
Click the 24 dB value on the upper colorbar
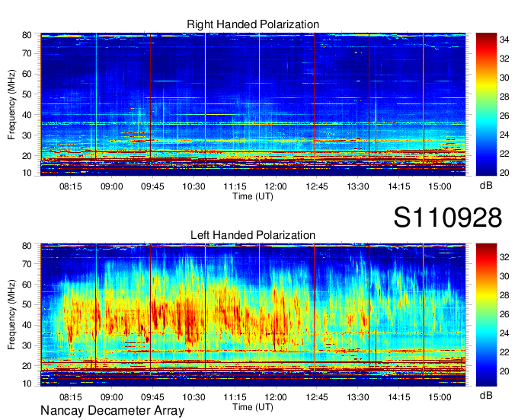click(x=504, y=135)
